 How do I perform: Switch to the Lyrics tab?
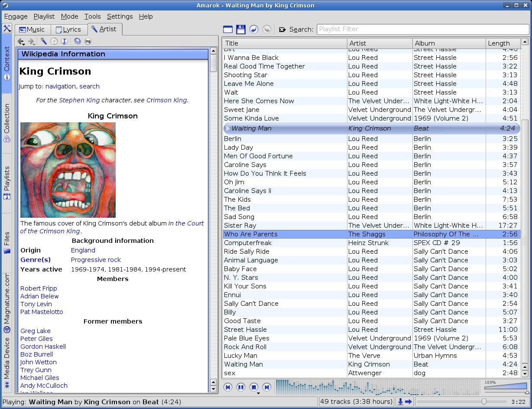click(68, 29)
